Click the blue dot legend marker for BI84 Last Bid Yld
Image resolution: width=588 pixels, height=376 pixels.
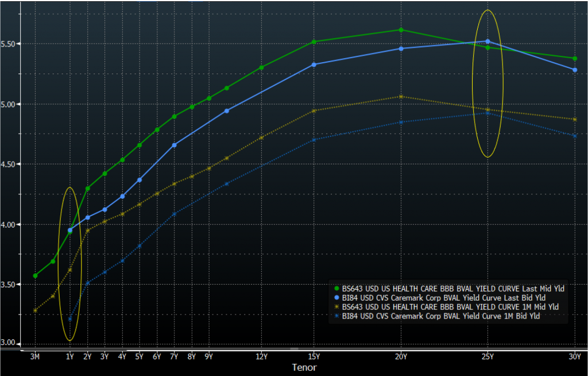336,297
